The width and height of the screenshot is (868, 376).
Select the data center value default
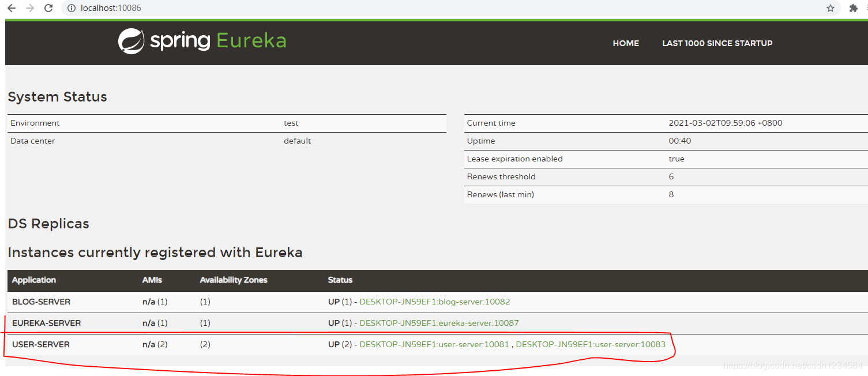[298, 141]
